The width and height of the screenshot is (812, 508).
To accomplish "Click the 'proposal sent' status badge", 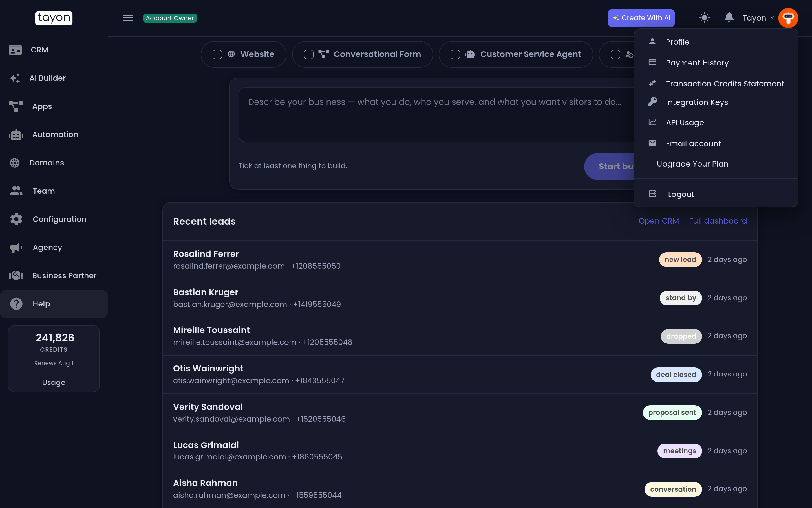I will [672, 413].
